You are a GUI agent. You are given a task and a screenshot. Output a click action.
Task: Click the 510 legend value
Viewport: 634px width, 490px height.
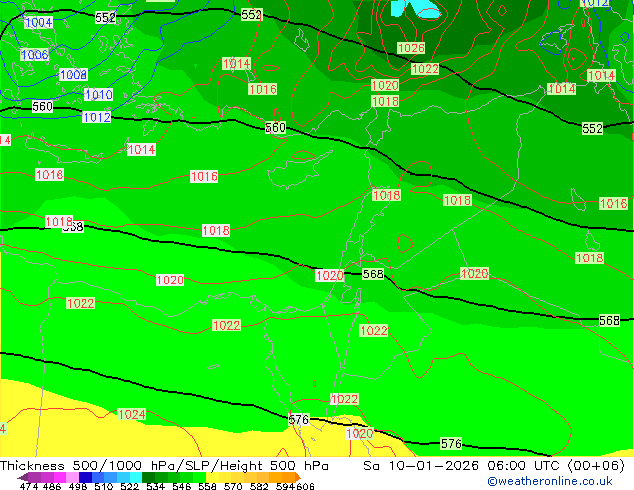pyautogui.click(x=104, y=486)
